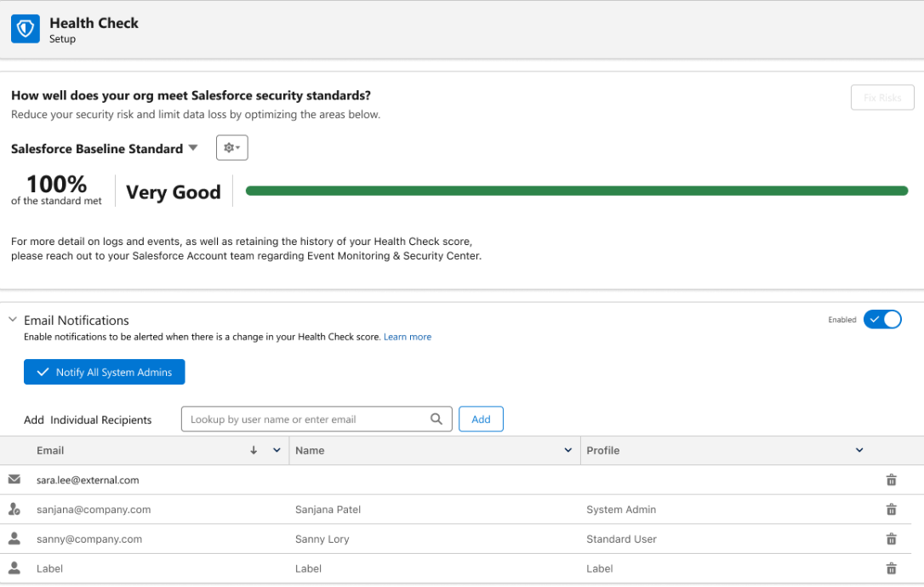924x587 pixels.
Task: Delete the sanjana@company.com recipient
Action: coord(892,510)
